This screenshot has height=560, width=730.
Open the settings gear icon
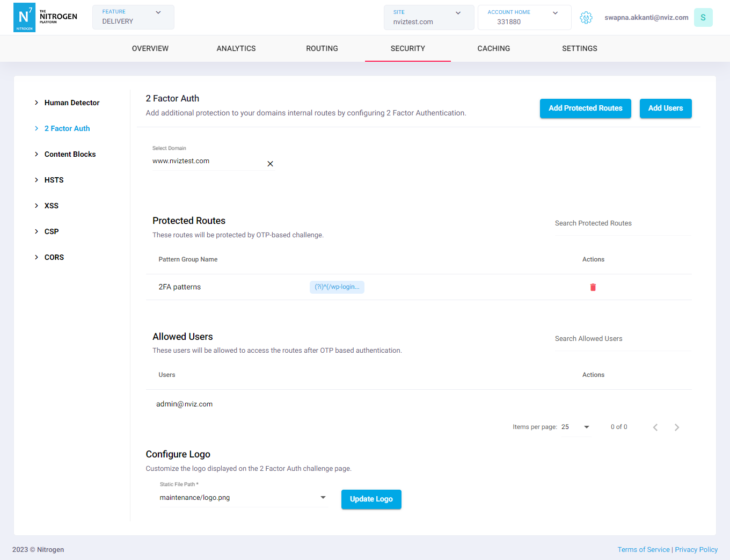586,18
